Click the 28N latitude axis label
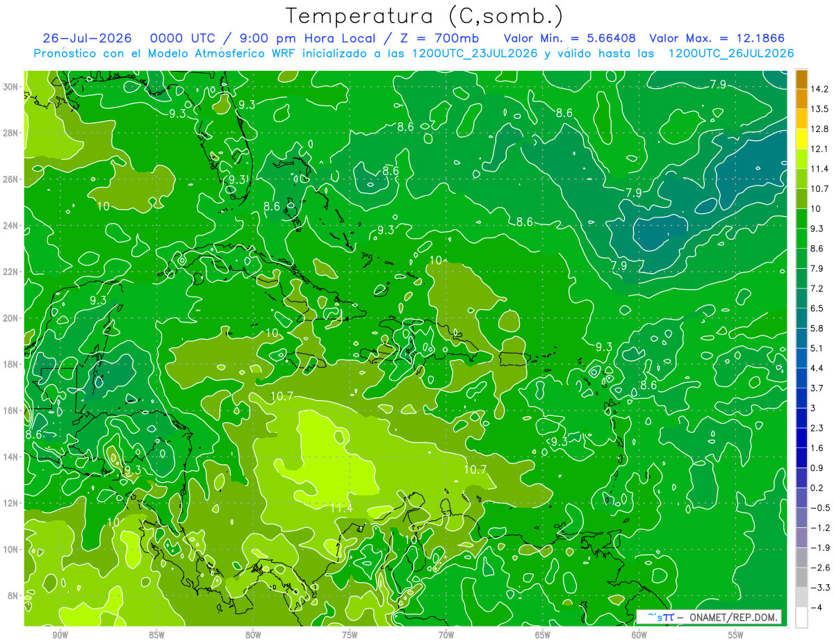 pos(12,133)
